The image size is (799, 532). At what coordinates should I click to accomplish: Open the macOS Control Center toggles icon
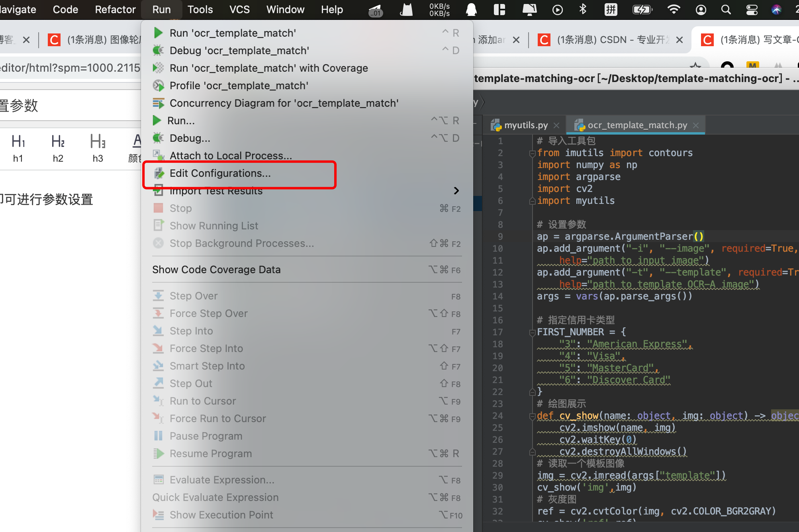click(752, 10)
